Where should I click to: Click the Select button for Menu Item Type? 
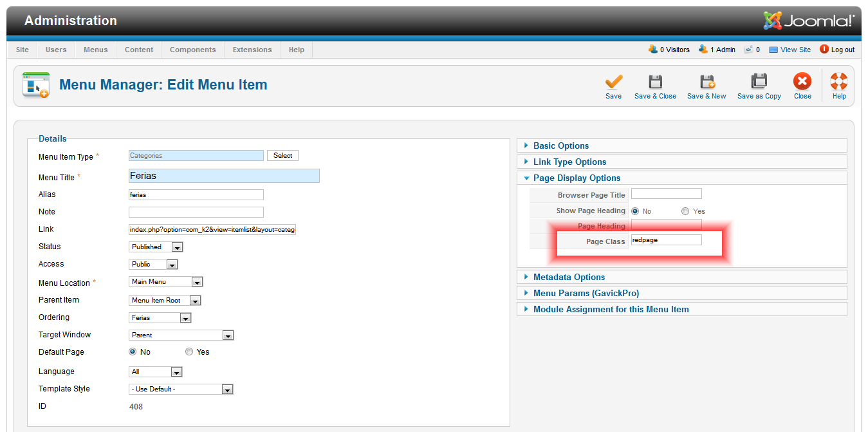coord(282,156)
